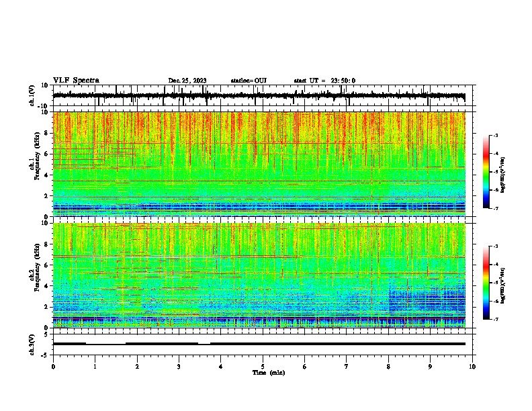Click time axis tick label "6"

(x=305, y=367)
